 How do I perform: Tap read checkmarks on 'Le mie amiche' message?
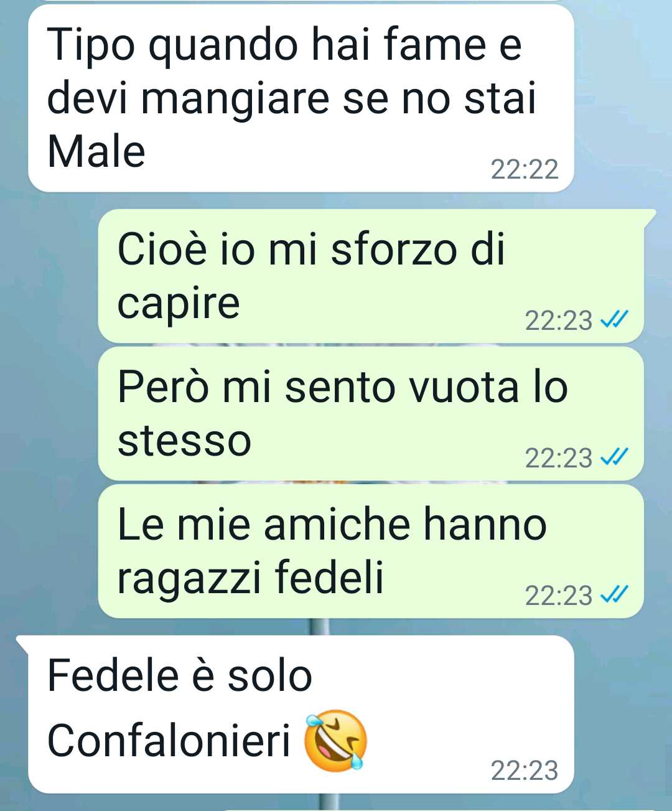point(614,594)
